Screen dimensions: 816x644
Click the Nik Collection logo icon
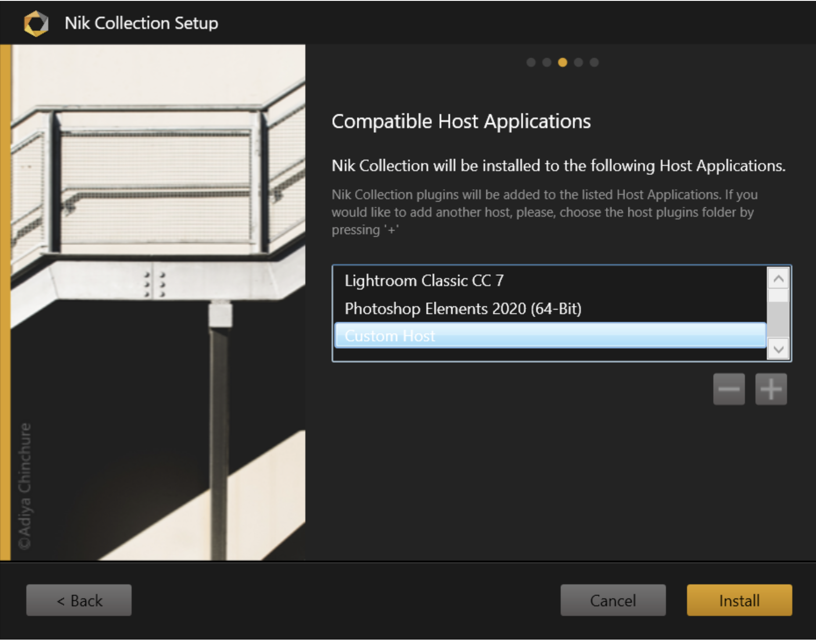click(36, 23)
